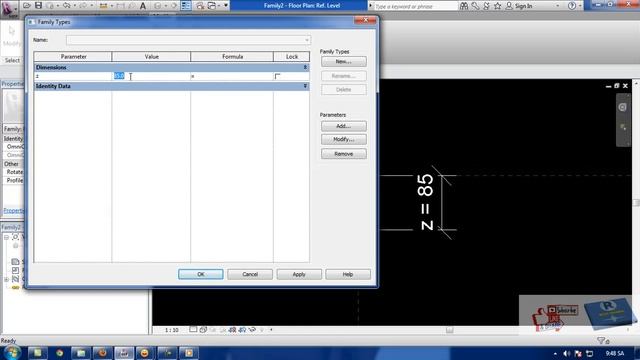This screenshot has width=640, height=360.
Task: Close the Family Types dialog
Action: click(x=365, y=20)
